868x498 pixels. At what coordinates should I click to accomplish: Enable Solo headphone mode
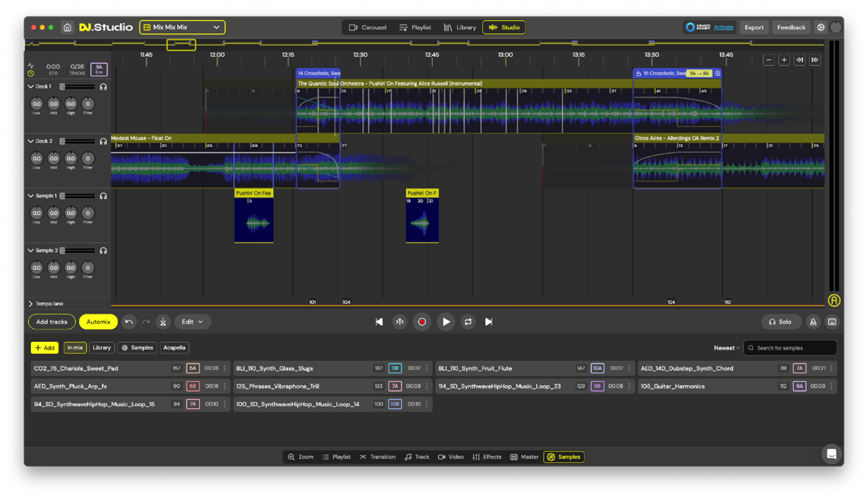pos(781,322)
